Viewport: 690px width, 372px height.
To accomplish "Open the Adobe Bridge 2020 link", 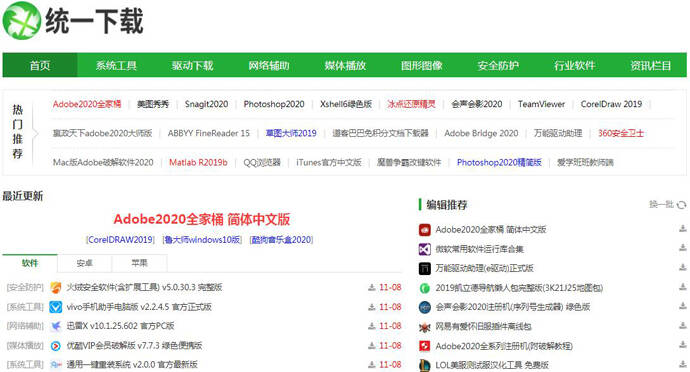I will click(x=481, y=133).
